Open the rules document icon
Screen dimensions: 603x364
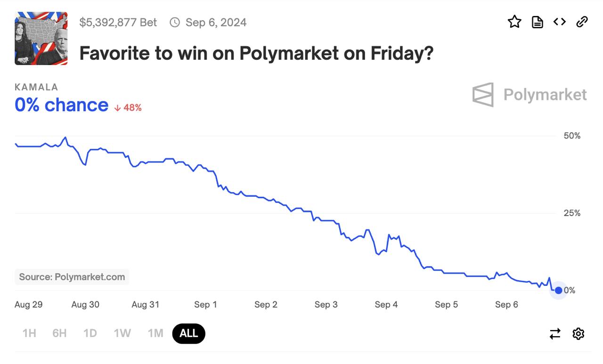[x=538, y=22]
